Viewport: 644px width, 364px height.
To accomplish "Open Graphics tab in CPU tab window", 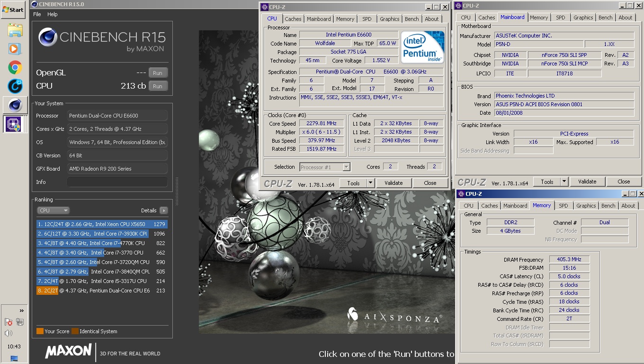I will 390,19.
